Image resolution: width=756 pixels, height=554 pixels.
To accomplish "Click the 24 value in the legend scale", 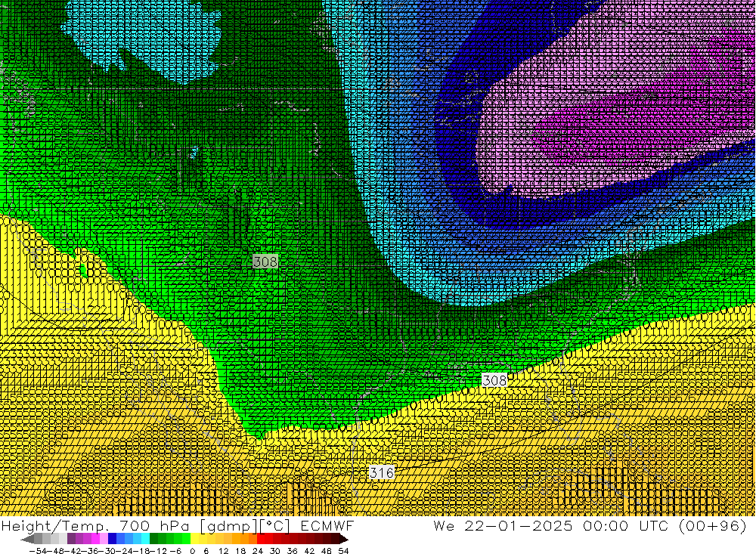I will click(x=258, y=551).
